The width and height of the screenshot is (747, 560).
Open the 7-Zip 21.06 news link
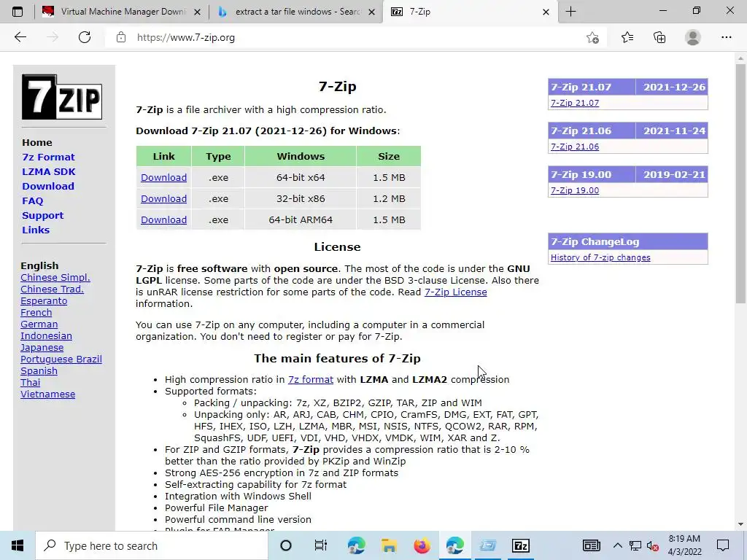575,147
